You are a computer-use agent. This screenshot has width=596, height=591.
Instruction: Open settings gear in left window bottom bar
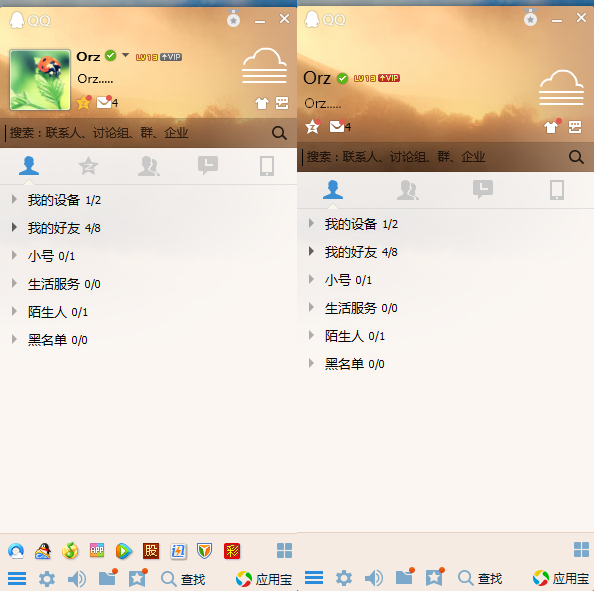[47, 579]
